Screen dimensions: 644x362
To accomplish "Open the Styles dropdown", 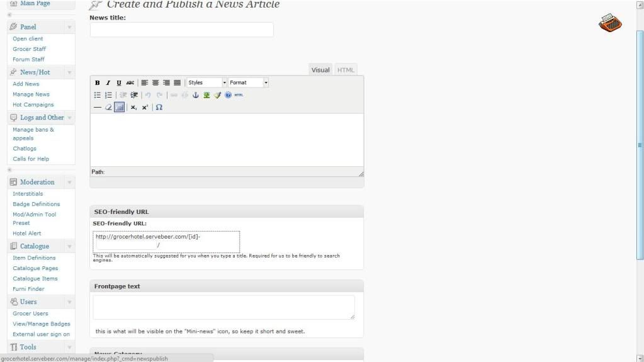I will pyautogui.click(x=206, y=82).
